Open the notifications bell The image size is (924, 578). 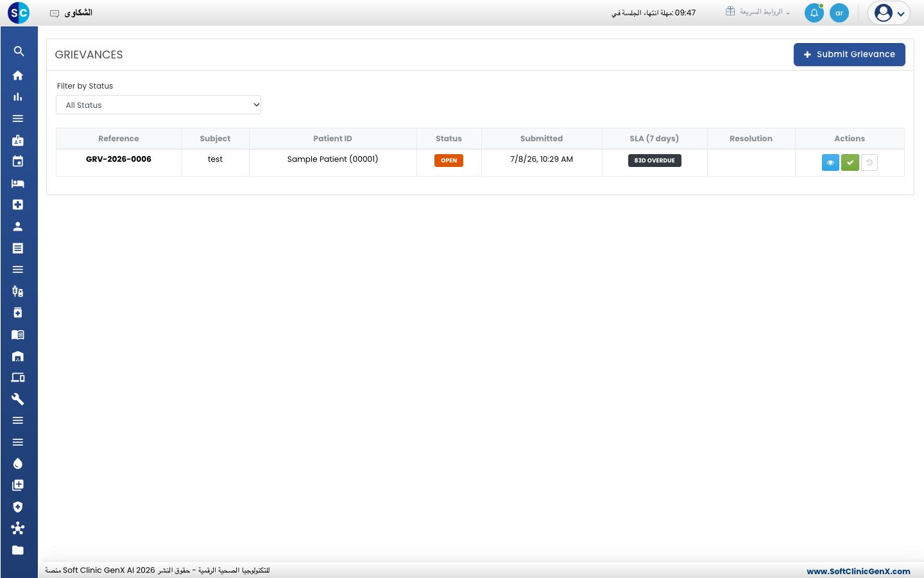tap(814, 13)
